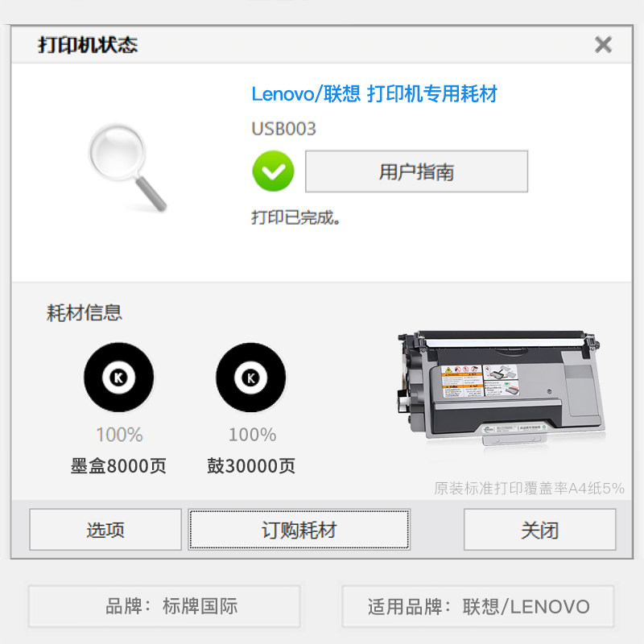Viewport: 644px width, 644px height.
Task: Click the 耗材信息 section heading
Action: click(x=85, y=312)
